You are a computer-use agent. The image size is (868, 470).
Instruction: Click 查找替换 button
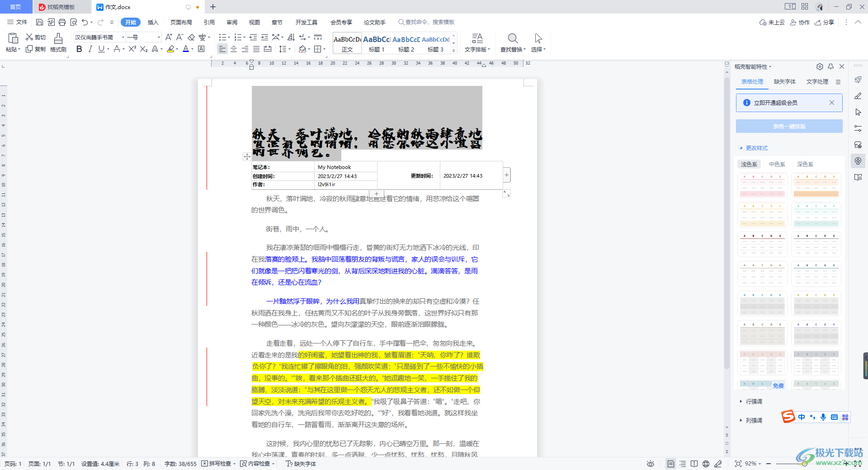(513, 43)
